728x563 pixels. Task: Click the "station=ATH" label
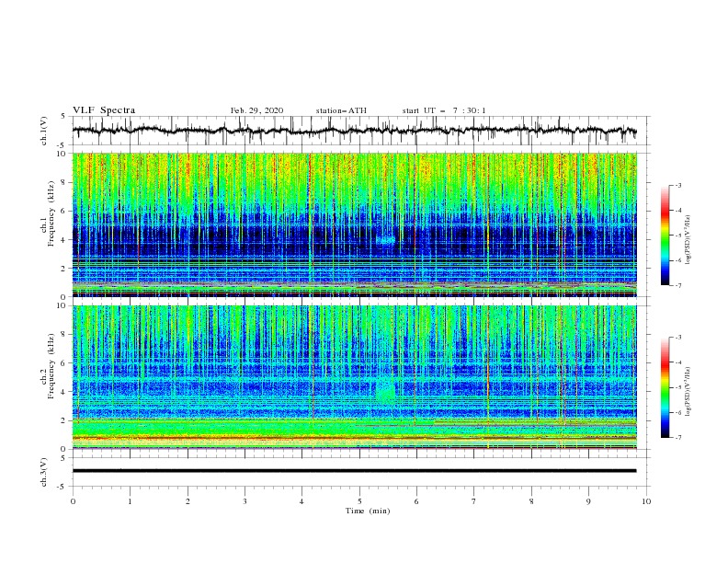click(341, 110)
